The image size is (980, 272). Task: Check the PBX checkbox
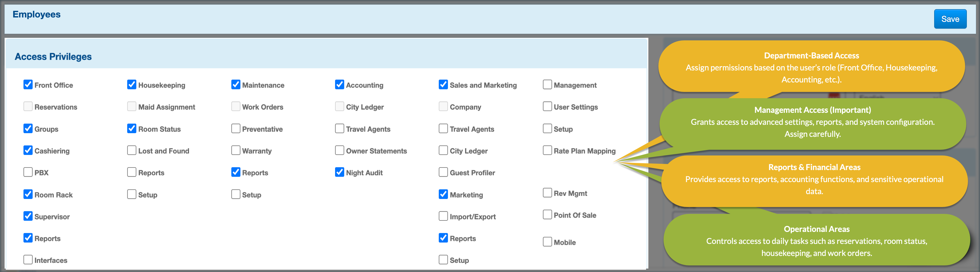pos(28,172)
